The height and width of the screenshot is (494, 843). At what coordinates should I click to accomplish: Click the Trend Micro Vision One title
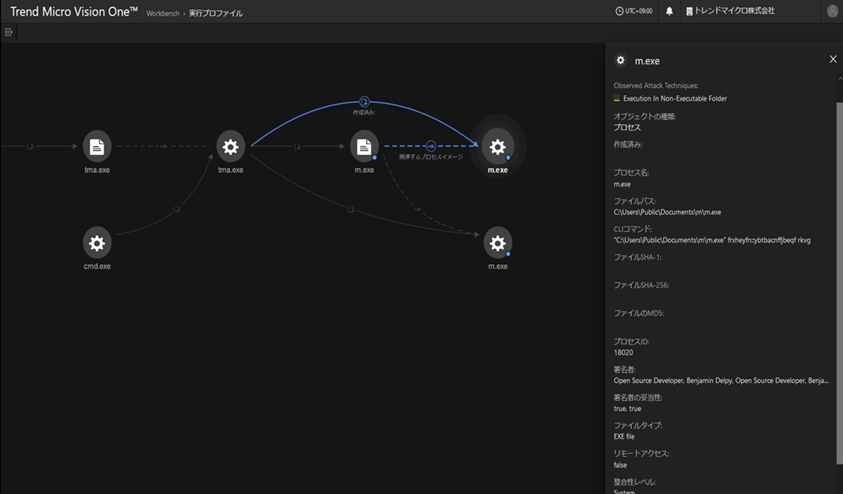[74, 11]
